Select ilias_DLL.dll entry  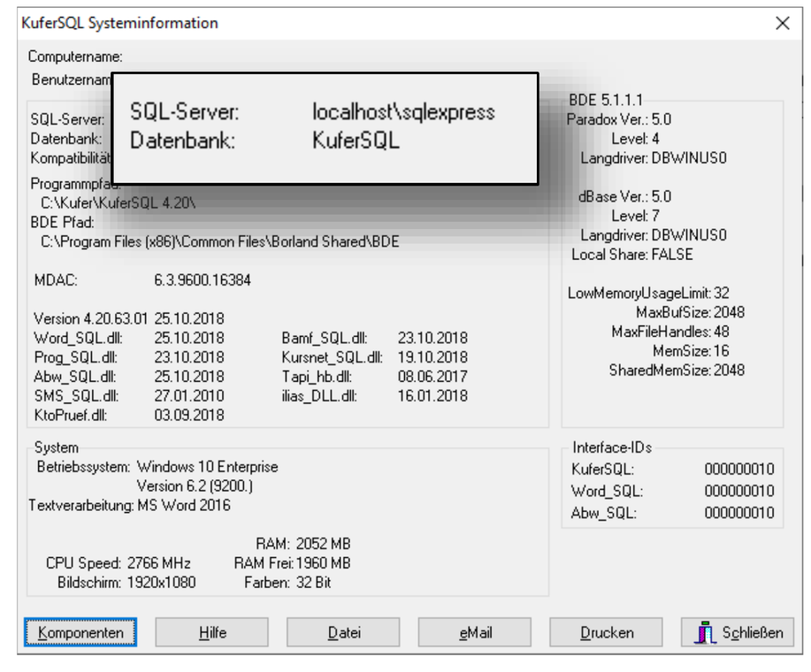(x=319, y=396)
